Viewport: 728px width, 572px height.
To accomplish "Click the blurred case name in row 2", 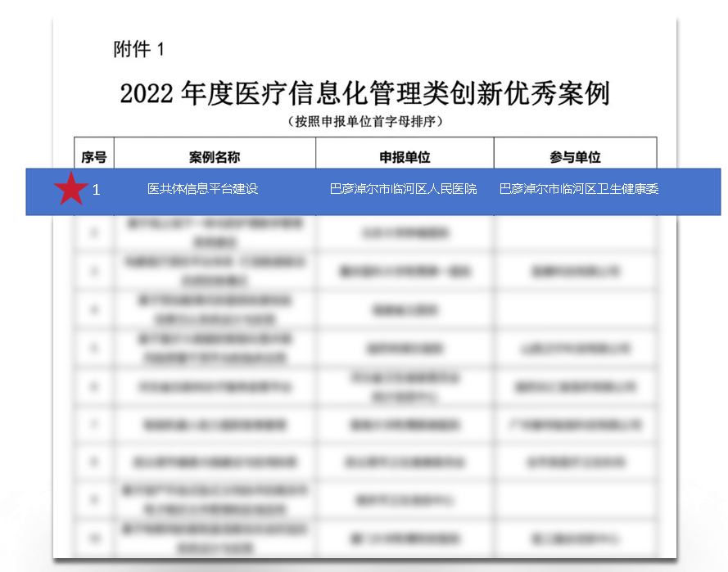I will pos(215,232).
